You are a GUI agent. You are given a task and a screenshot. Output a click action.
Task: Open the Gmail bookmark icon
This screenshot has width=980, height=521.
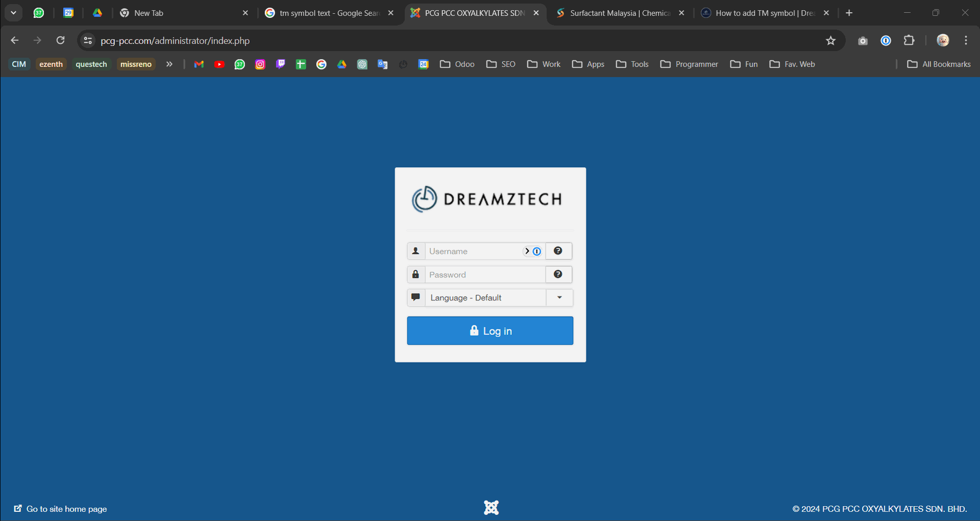coord(199,64)
